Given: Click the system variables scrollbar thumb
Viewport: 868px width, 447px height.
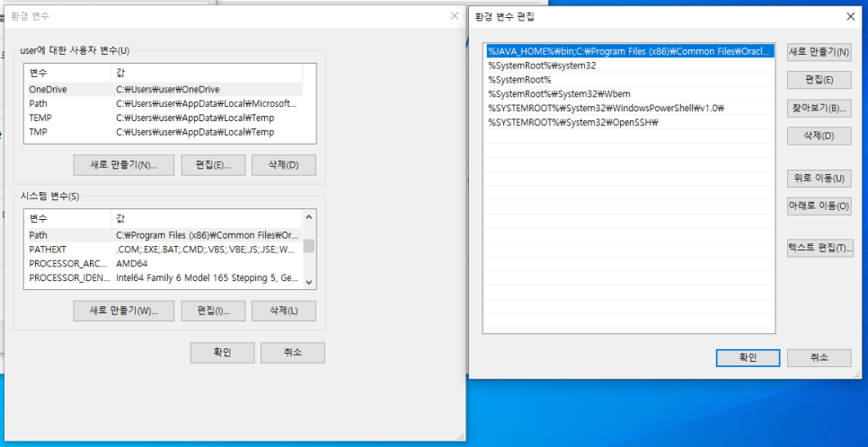Looking at the screenshot, I should point(309,246).
